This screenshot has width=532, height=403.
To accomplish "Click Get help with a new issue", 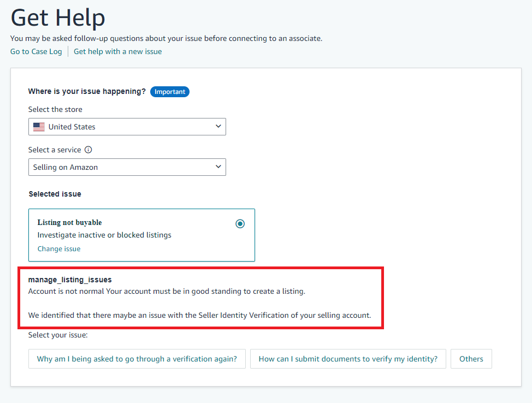I will tap(118, 51).
